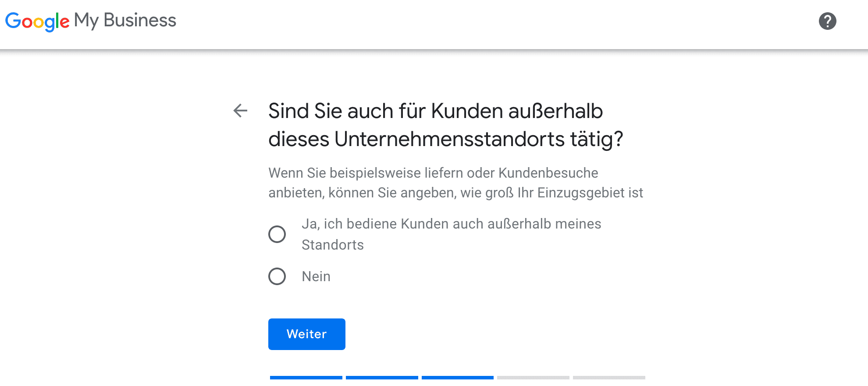Click the colorful Google logo
The height and width of the screenshot is (386, 868).
coord(37,21)
